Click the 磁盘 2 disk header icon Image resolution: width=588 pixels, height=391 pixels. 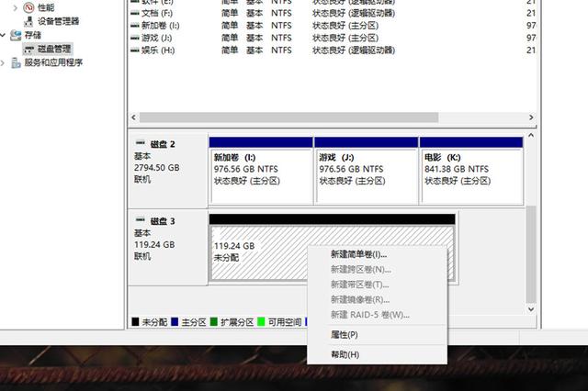140,144
